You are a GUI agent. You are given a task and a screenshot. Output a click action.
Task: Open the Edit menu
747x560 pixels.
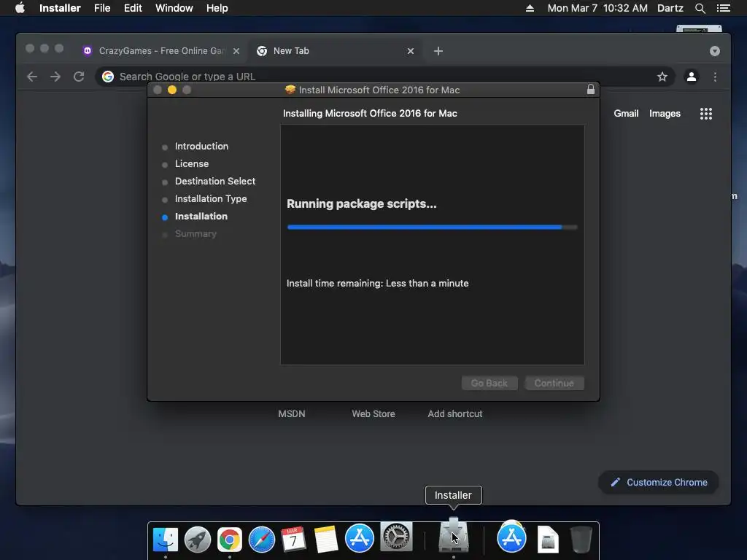[133, 8]
